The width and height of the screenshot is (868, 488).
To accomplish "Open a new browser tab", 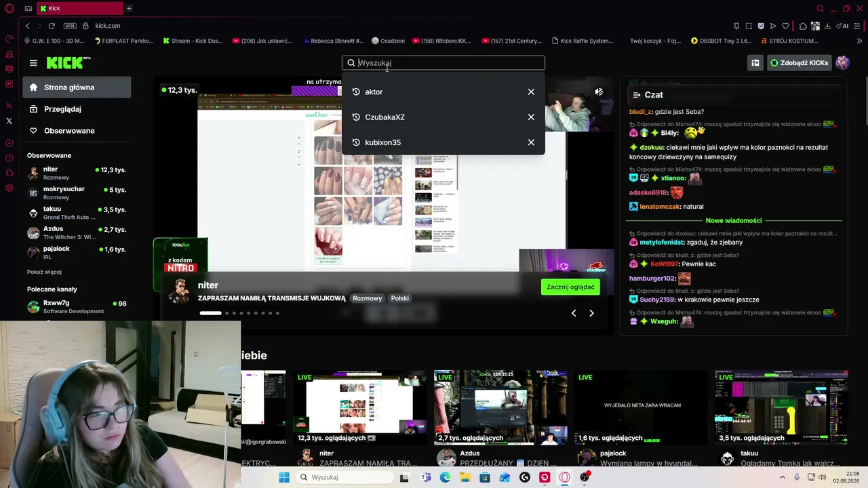I will pyautogui.click(x=129, y=8).
